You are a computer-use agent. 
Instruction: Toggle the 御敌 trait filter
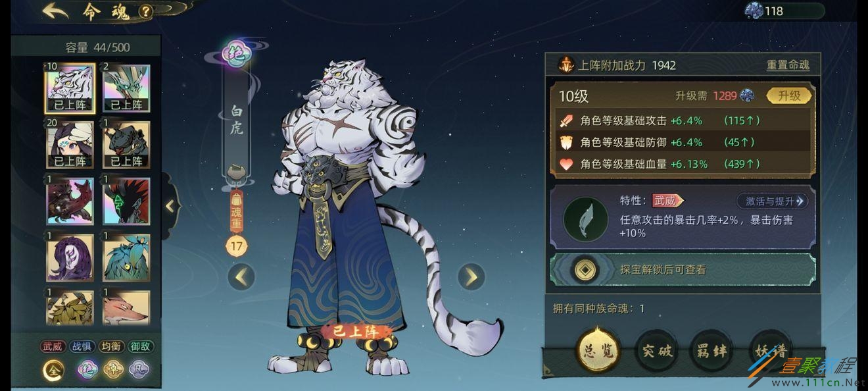[x=141, y=346]
